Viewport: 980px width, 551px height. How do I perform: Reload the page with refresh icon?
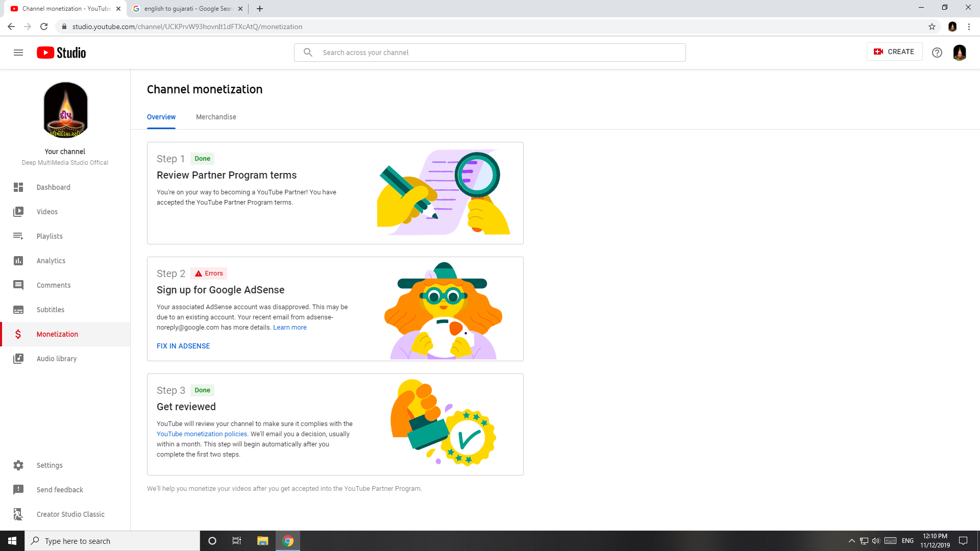pos(44,27)
